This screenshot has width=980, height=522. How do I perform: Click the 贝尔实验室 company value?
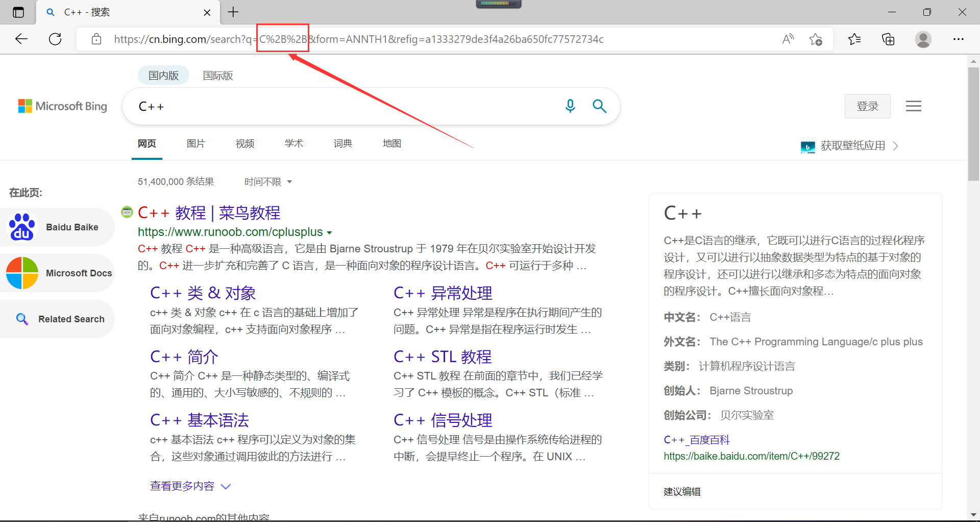click(747, 415)
